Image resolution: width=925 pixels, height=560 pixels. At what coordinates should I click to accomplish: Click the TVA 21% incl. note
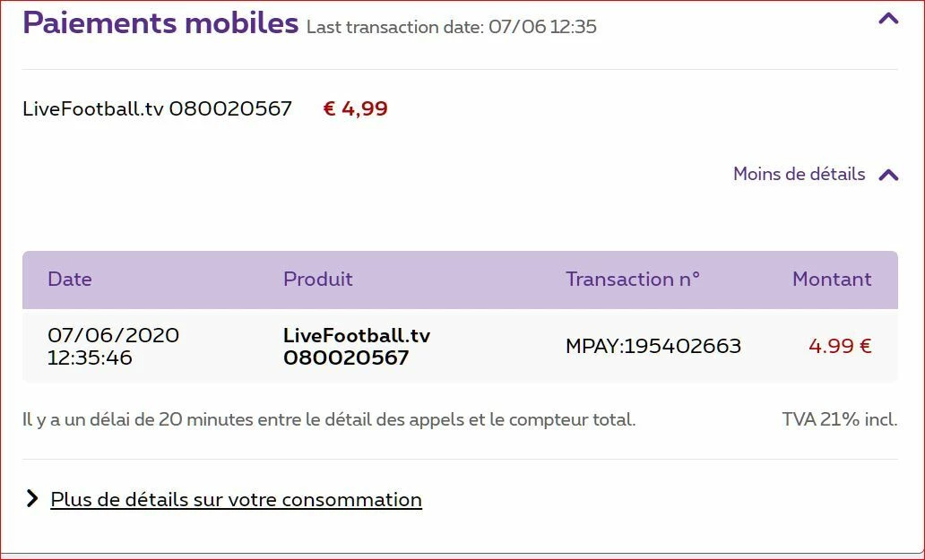pos(839,419)
